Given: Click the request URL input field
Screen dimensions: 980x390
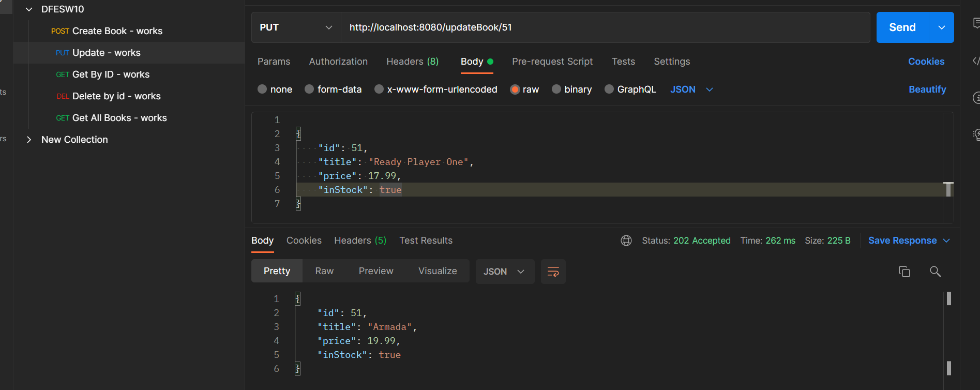Looking at the screenshot, I should pyautogui.click(x=605, y=27).
